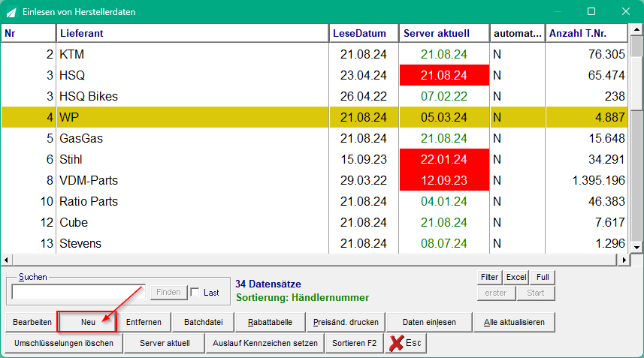Close the Einlesen von Herstellerdaten window
This screenshot has height=358, width=644.
[625, 11]
